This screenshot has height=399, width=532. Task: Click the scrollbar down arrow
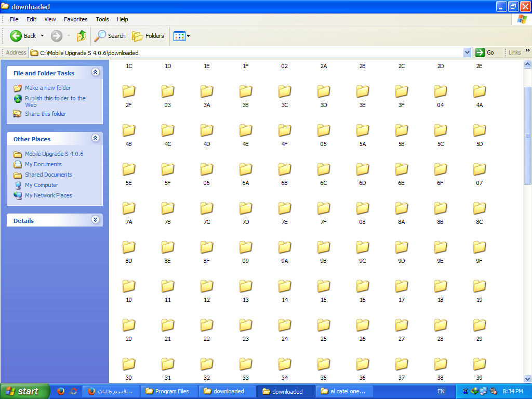point(527,379)
